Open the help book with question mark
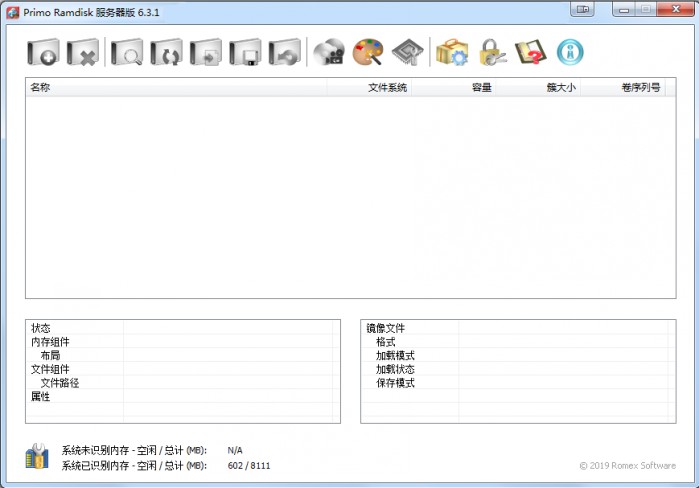699x488 pixels. click(530, 52)
